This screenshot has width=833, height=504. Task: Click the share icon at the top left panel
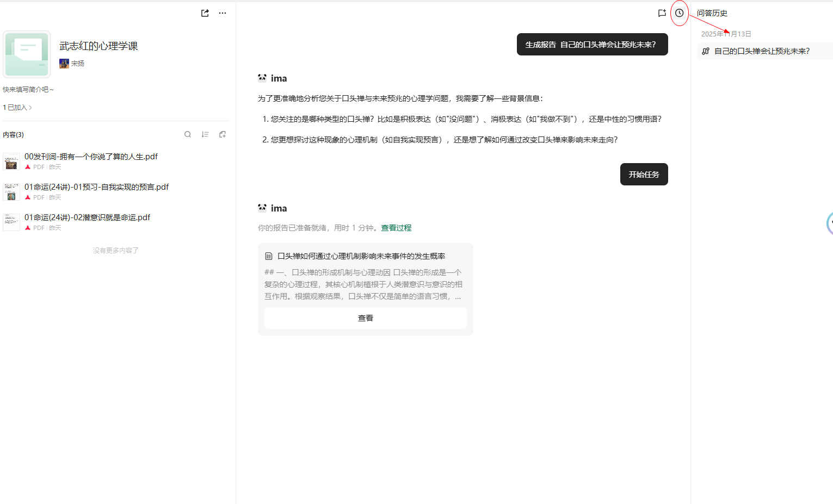click(205, 13)
